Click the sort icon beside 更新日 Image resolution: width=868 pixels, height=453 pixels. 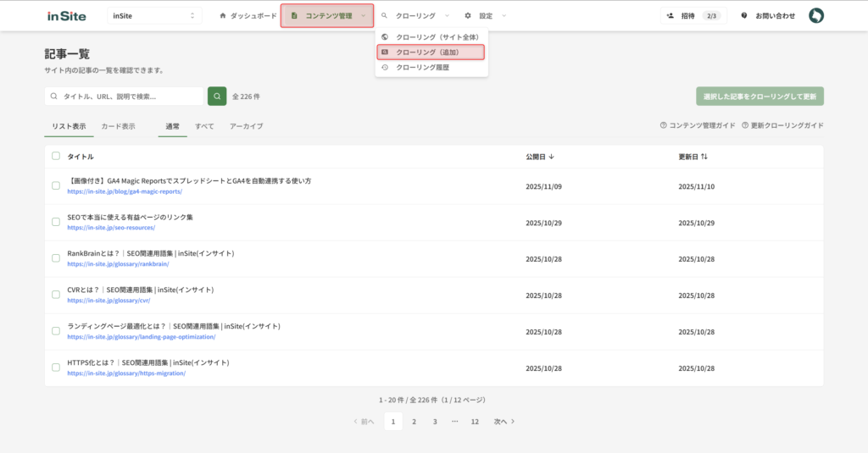click(x=704, y=157)
